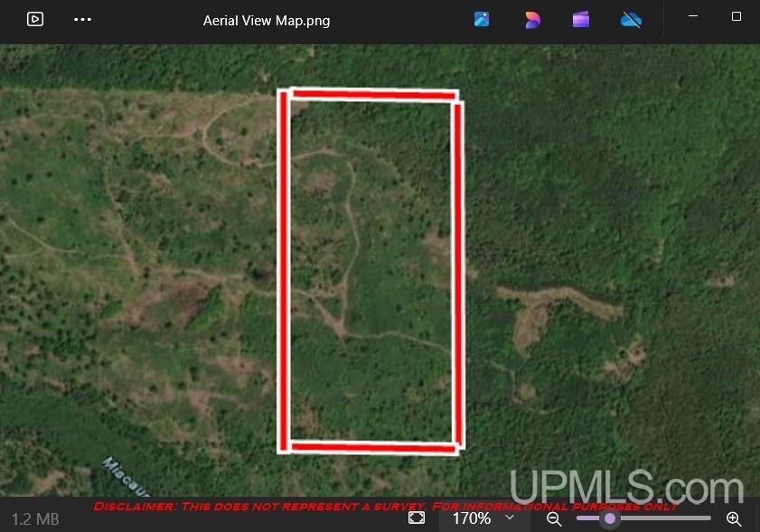Click the zoom out magnifier icon
The image size is (760, 532).
point(554,519)
